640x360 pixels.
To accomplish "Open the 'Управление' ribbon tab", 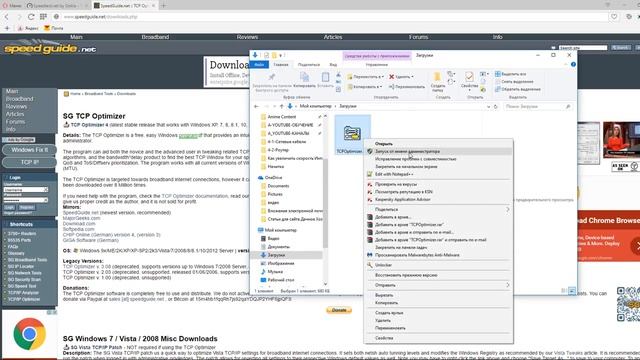I will point(376,64).
